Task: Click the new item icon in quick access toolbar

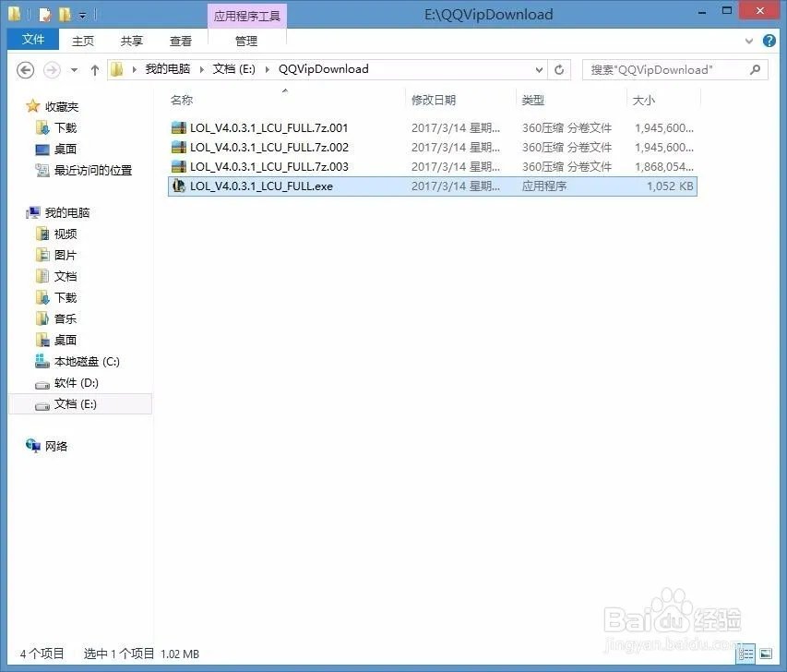Action: point(44,14)
